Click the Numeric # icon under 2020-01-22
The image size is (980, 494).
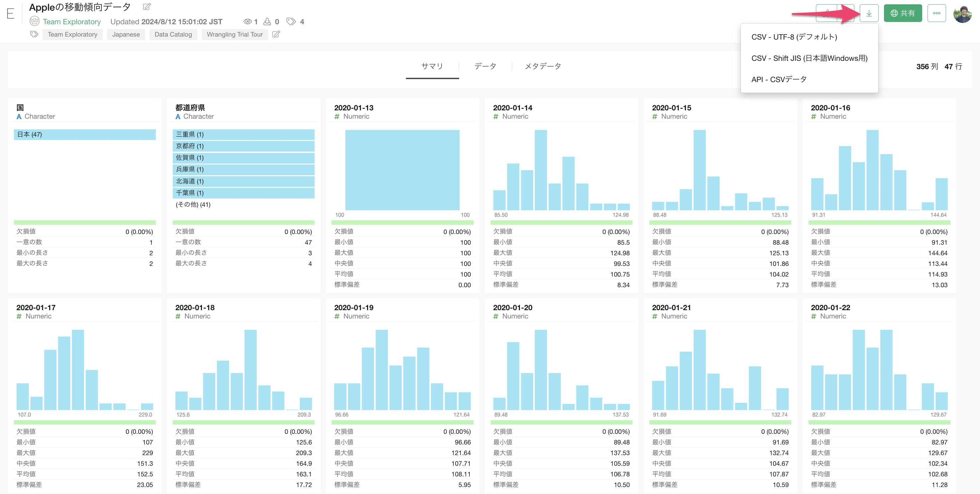coord(813,317)
